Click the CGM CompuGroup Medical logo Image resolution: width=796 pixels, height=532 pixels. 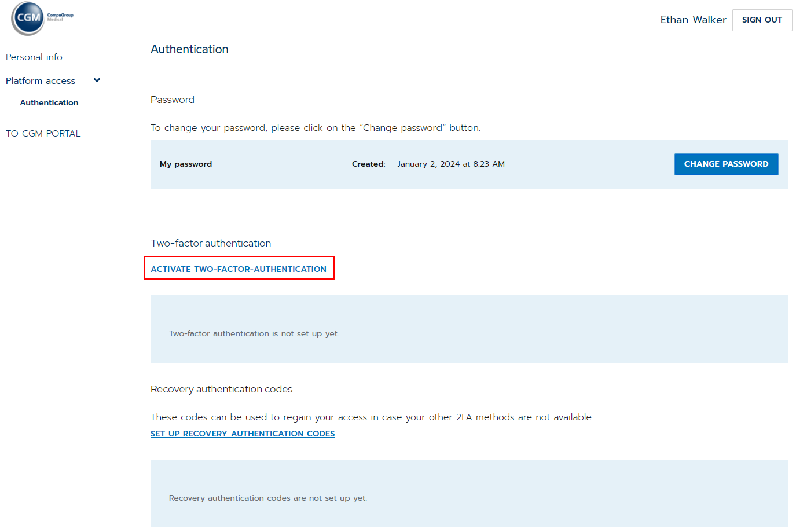(41, 19)
